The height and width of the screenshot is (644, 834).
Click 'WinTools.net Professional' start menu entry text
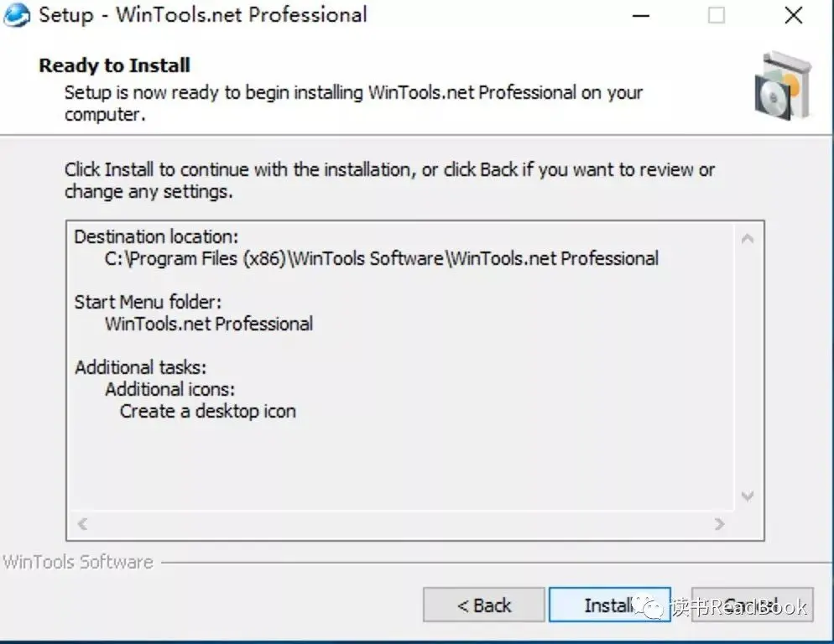coord(208,324)
